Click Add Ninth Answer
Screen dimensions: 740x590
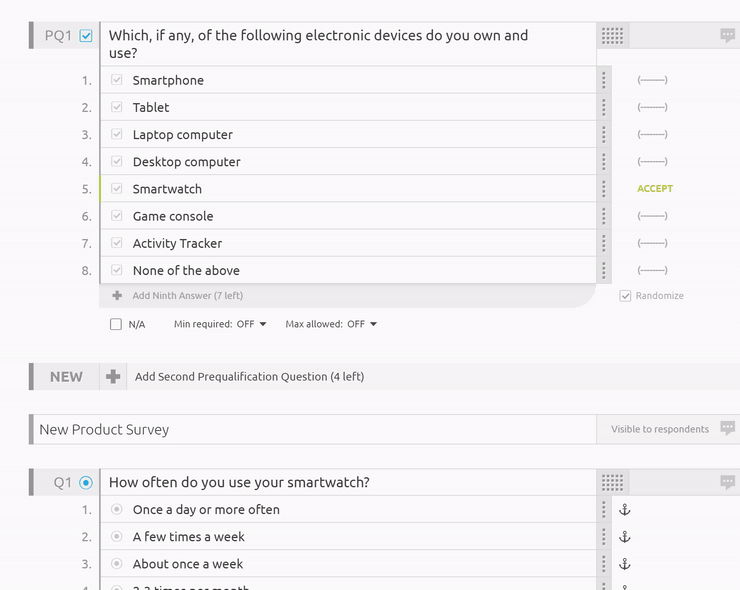tap(187, 296)
